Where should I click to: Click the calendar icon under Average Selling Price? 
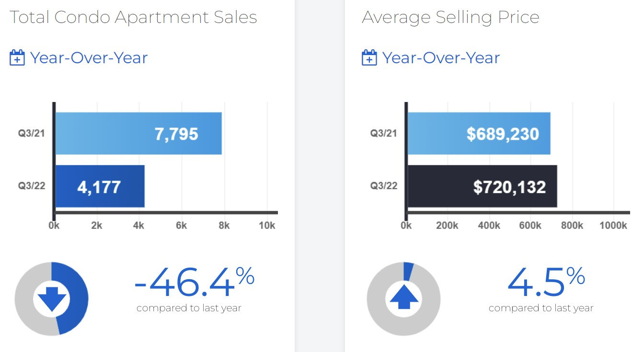(369, 58)
